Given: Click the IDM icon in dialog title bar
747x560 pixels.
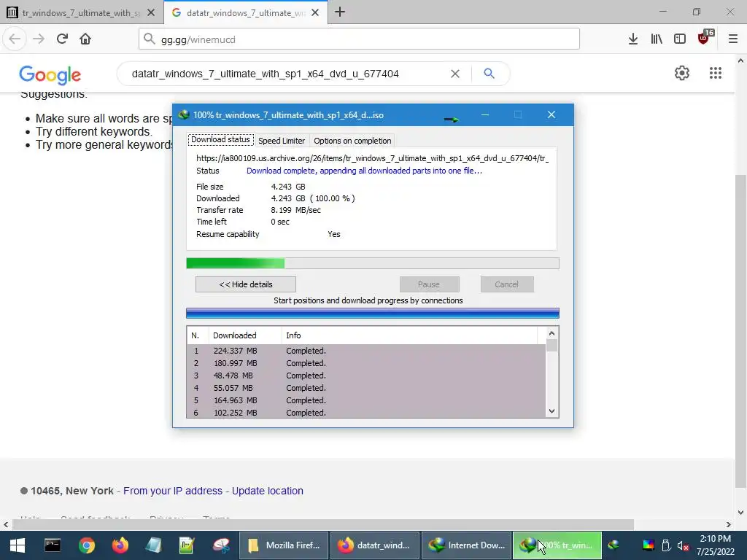Looking at the screenshot, I should click(183, 114).
